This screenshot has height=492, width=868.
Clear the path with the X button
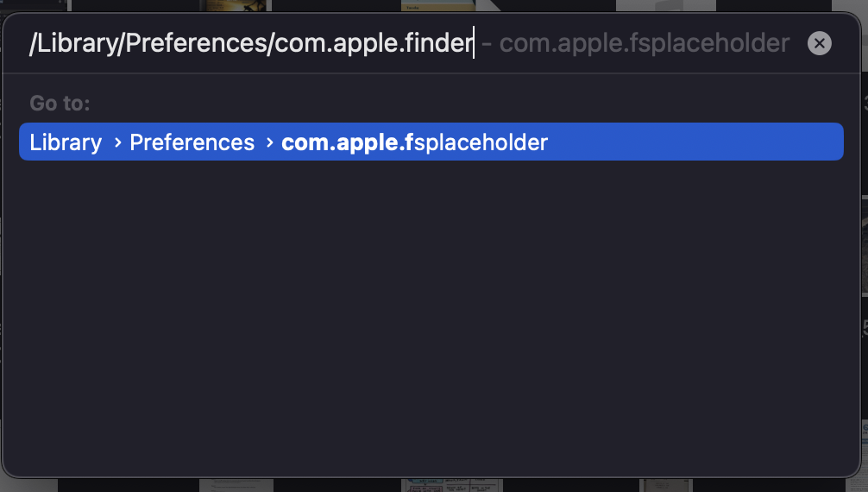click(819, 43)
